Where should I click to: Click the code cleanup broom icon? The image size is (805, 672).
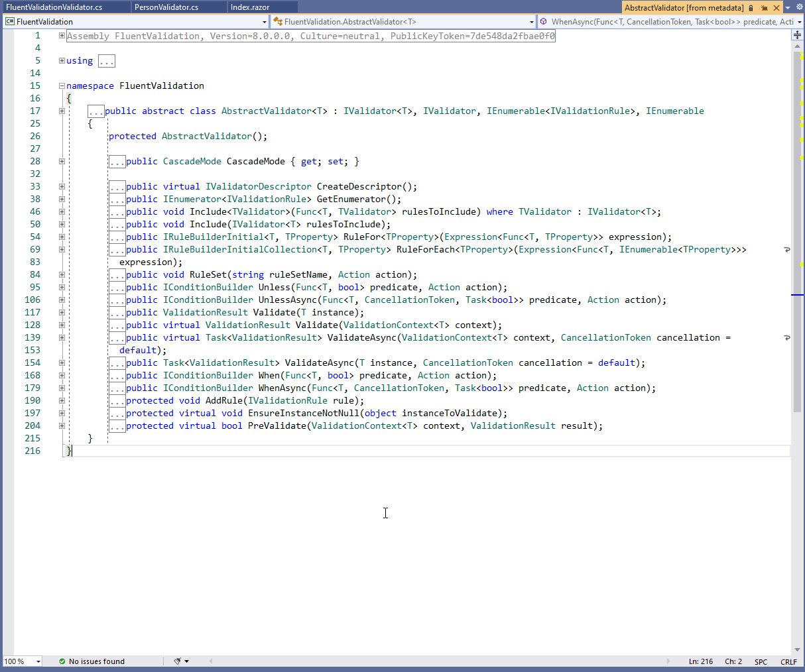pos(177,661)
